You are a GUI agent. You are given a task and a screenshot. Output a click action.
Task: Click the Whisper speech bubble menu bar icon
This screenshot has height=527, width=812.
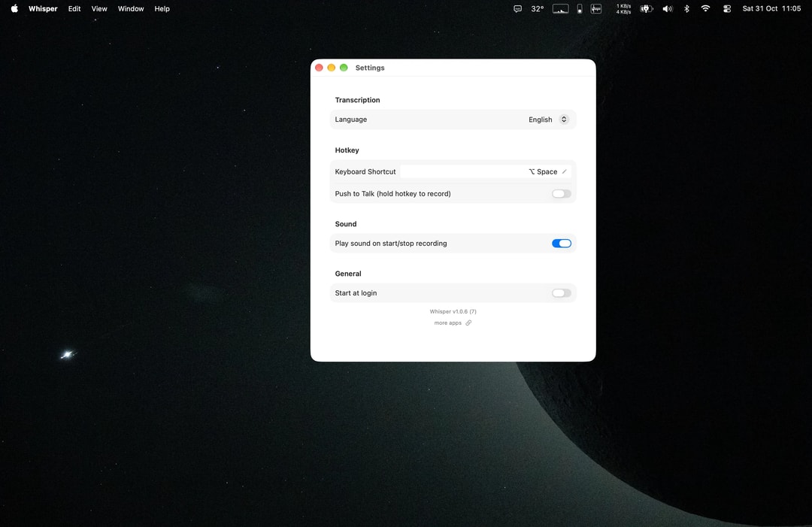pyautogui.click(x=517, y=9)
